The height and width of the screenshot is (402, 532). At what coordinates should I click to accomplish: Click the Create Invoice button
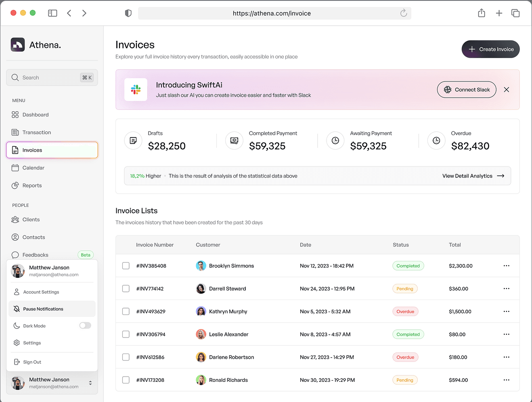[x=490, y=49]
